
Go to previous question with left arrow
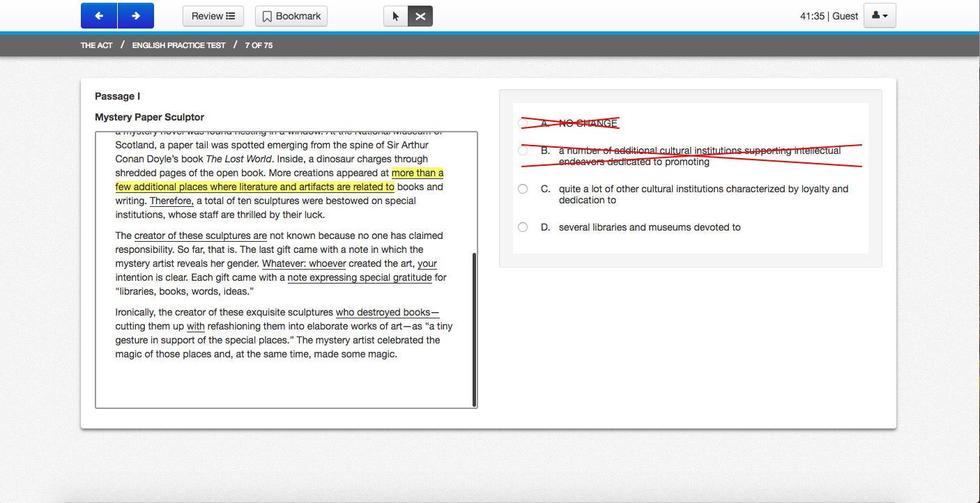click(99, 16)
